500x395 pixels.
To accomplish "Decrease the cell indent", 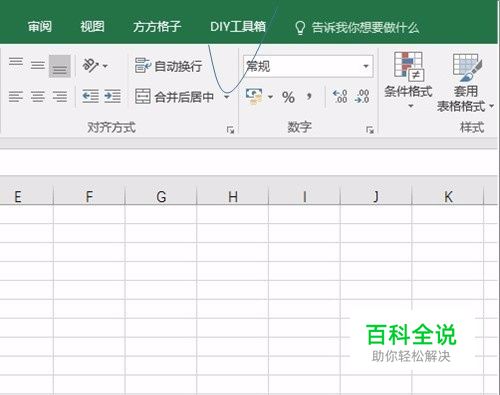I will point(90,97).
